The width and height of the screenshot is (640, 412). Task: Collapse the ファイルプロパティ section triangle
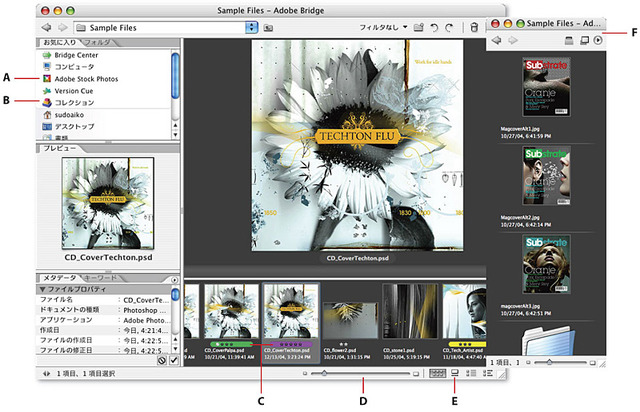(42, 289)
